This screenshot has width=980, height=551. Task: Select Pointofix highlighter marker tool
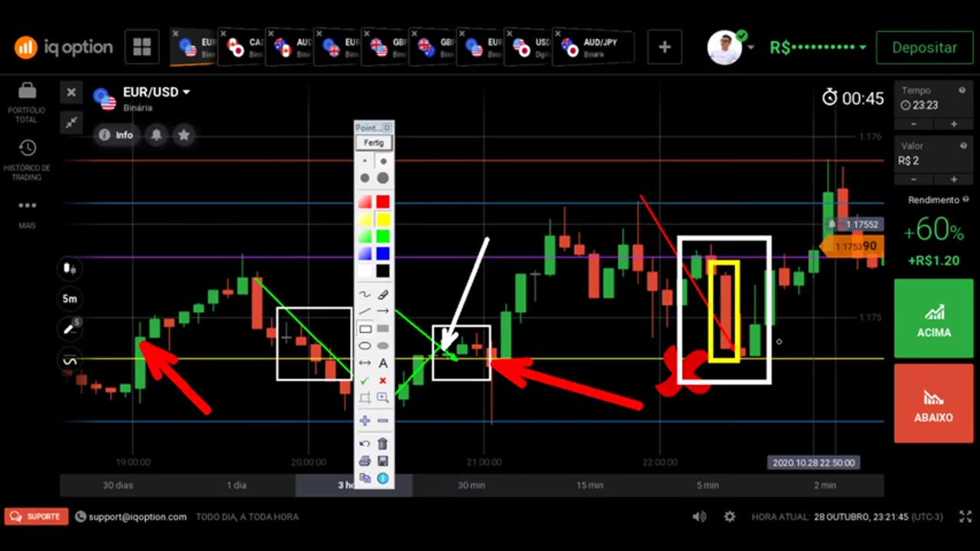(383, 294)
